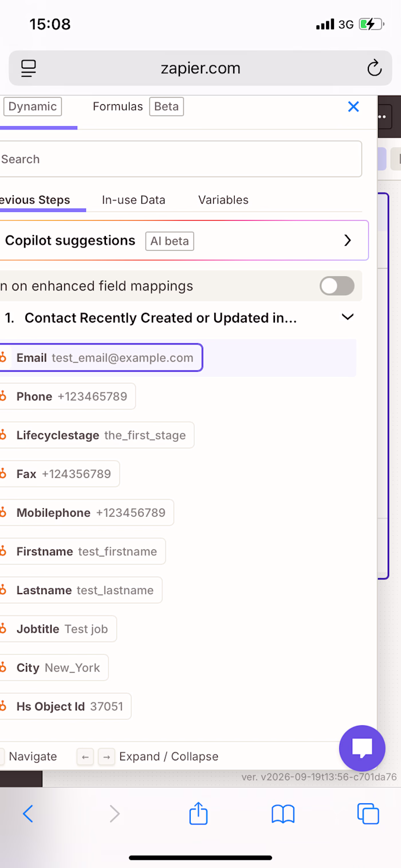Click into the Search field
The height and width of the screenshot is (868, 401).
coord(180,159)
